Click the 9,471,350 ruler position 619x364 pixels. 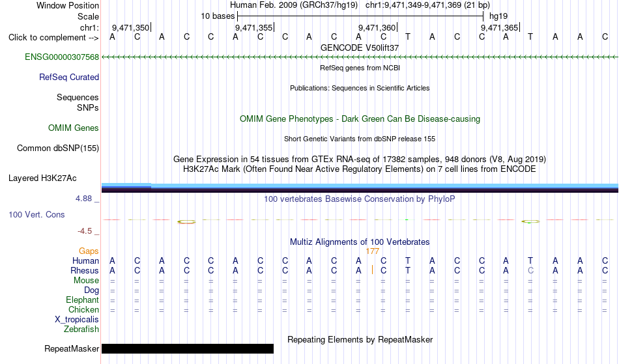point(131,27)
